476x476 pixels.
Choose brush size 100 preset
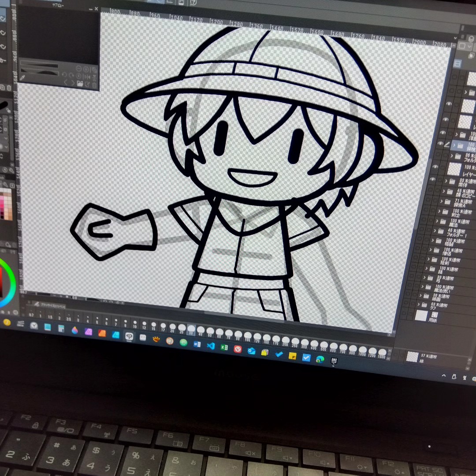click(x=247, y=337)
